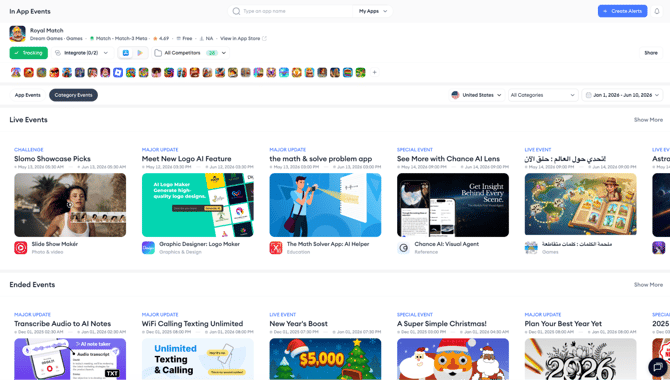Click the external link icon beside View in App Store
This screenshot has height=380, width=670.
click(x=264, y=38)
